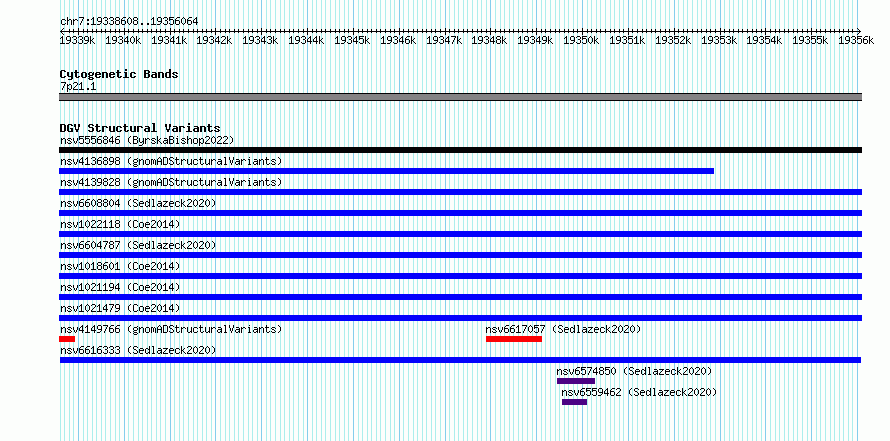The width and height of the screenshot is (890, 441).
Task: Click the 19348k ruler position
Action: [490, 40]
